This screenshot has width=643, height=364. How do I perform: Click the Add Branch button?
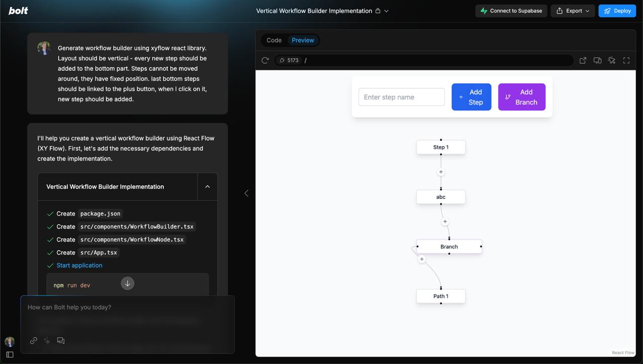[x=521, y=97]
